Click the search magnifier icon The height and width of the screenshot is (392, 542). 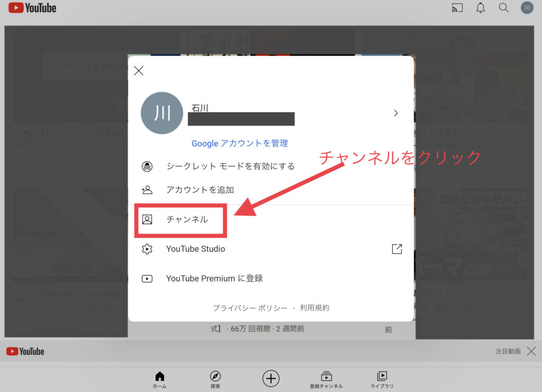pos(504,7)
